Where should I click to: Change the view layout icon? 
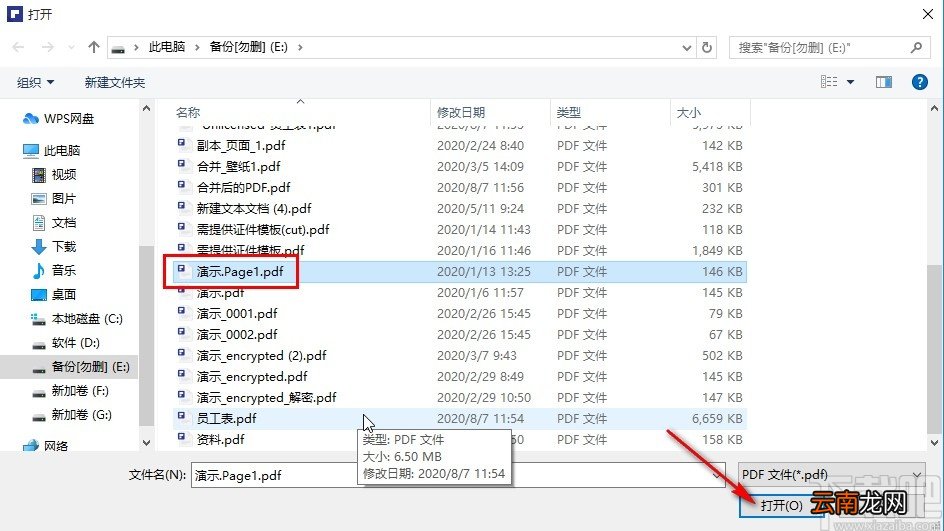click(829, 82)
